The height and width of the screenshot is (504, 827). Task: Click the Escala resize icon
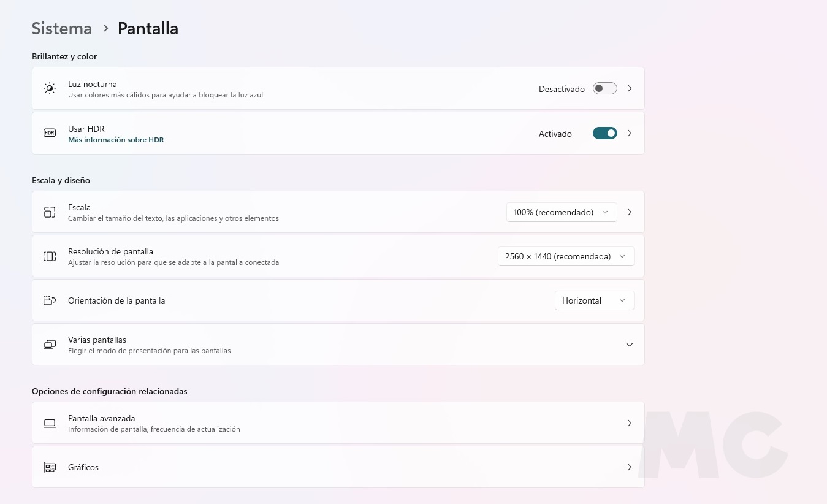pyautogui.click(x=50, y=212)
